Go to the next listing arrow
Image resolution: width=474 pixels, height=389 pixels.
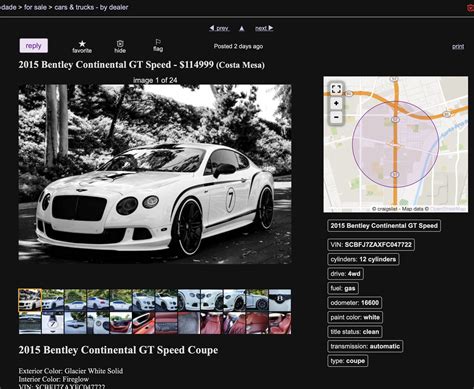[264, 28]
